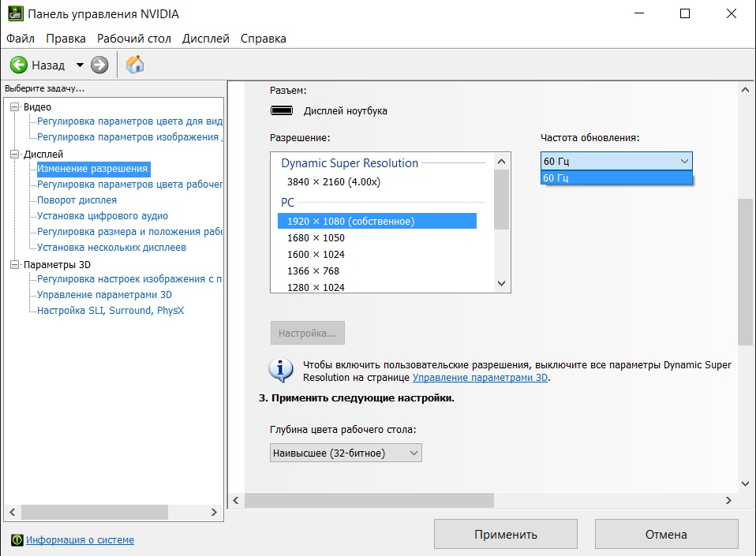Open Регулировка размера и положения task
Image resolution: width=756 pixels, height=556 pixels.
[129, 232]
